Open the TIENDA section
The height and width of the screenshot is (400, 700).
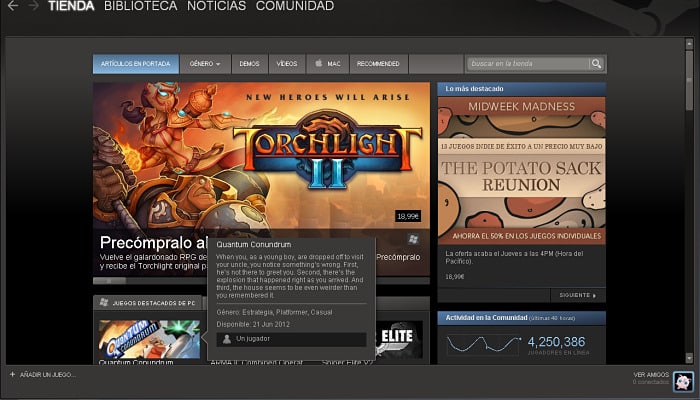click(x=71, y=6)
